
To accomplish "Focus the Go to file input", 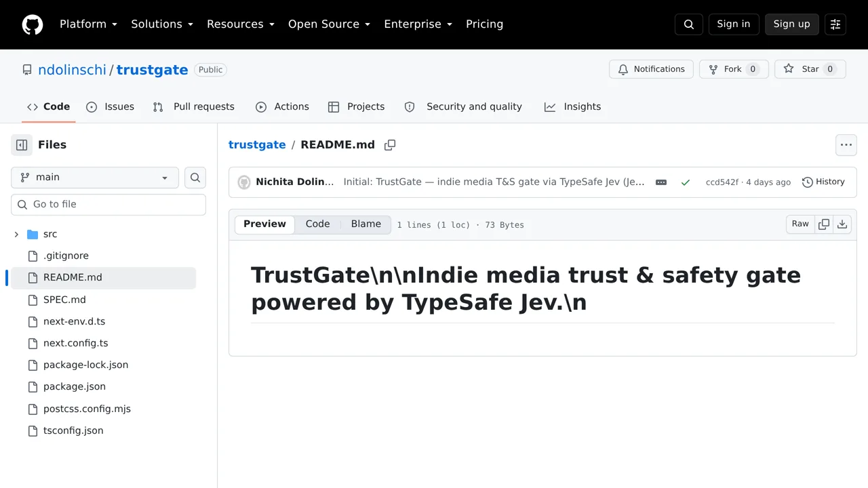I will 108,205.
